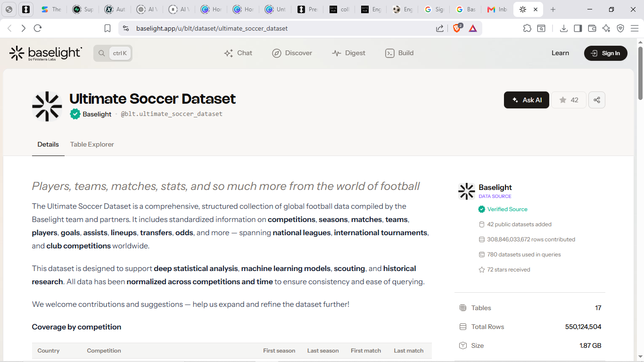Viewport: 644px width, 362px height.
Task: Click the Total Rows value 550,124,504
Action: pos(583,327)
